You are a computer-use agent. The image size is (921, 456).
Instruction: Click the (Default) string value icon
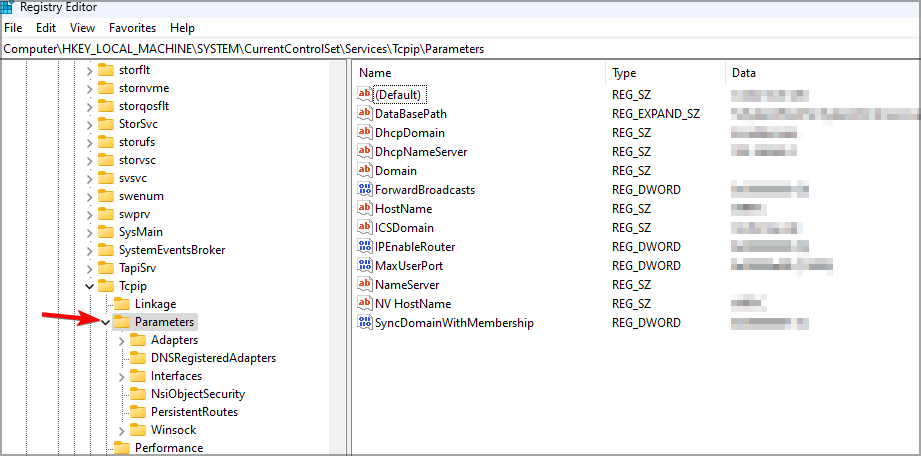tap(365, 94)
